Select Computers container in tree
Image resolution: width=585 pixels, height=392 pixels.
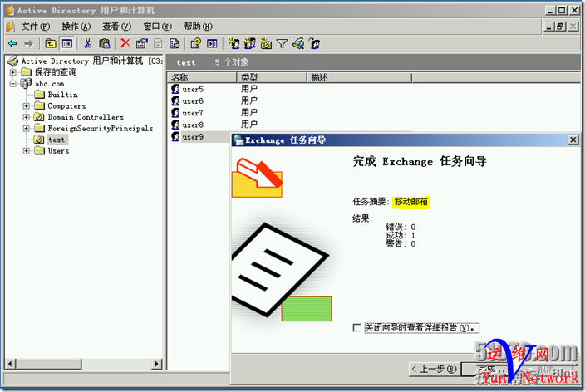(x=66, y=106)
